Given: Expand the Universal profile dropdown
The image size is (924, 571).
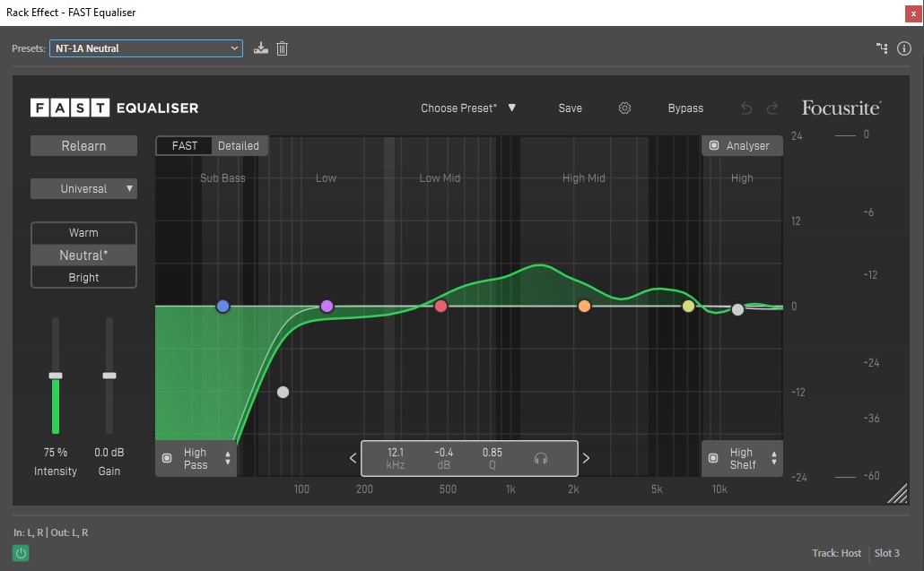Looking at the screenshot, I should pos(83,189).
